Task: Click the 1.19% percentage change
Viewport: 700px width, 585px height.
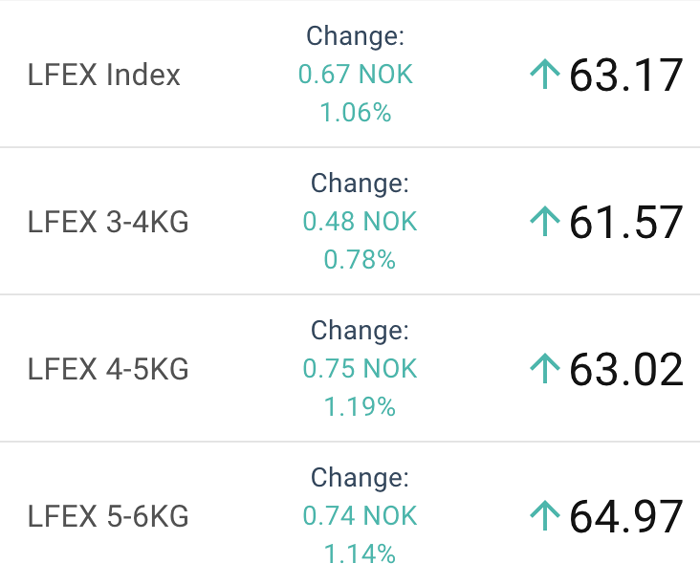Action: 360,407
